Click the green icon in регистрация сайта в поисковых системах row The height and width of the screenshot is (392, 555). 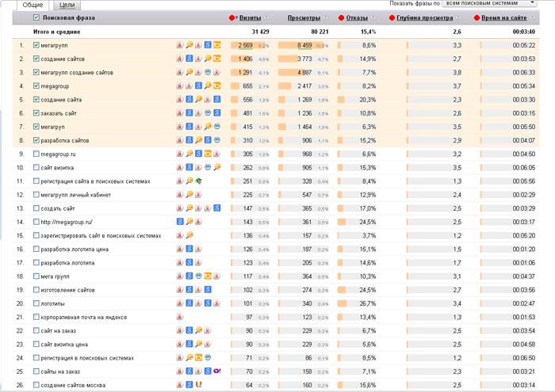pyautogui.click(x=198, y=181)
